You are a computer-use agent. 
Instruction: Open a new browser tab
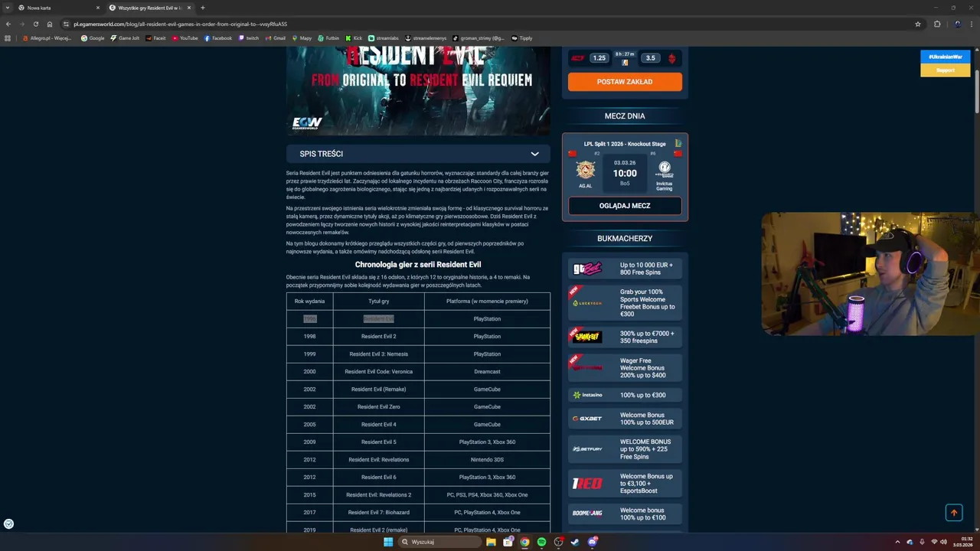(x=203, y=8)
